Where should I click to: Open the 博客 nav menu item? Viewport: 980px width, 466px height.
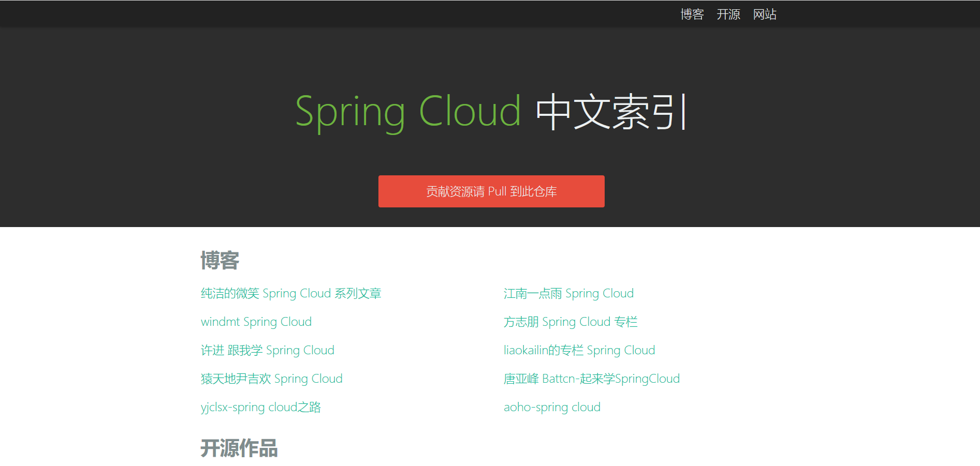(692, 14)
